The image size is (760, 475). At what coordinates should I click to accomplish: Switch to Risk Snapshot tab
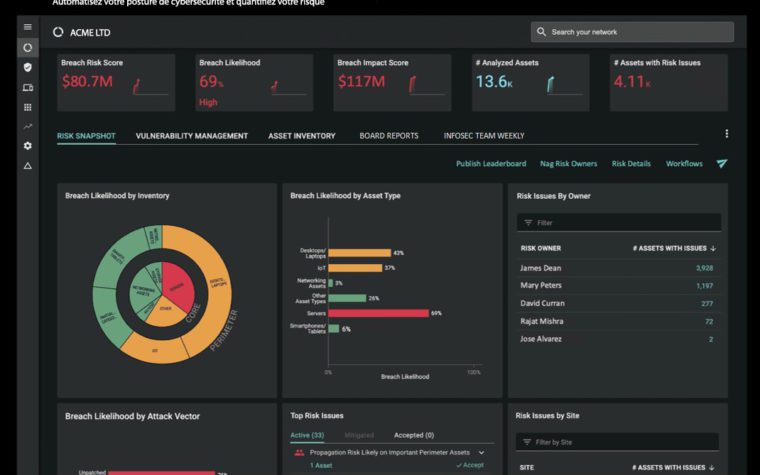pos(86,136)
